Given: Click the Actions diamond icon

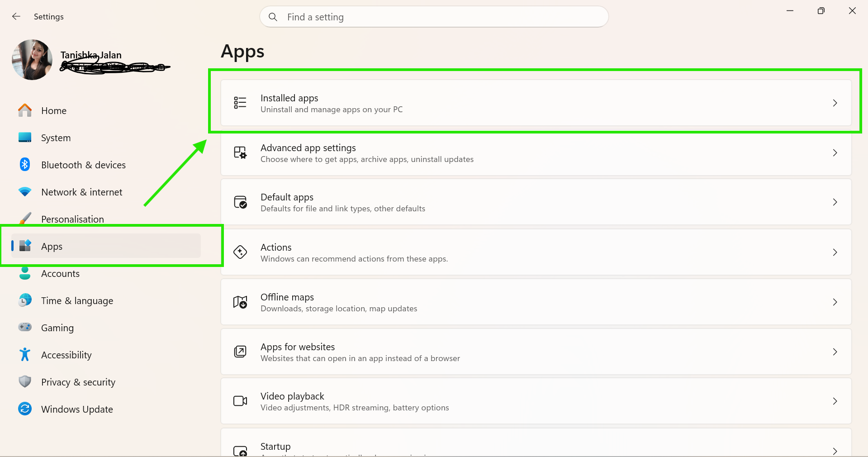Looking at the screenshot, I should [x=240, y=252].
